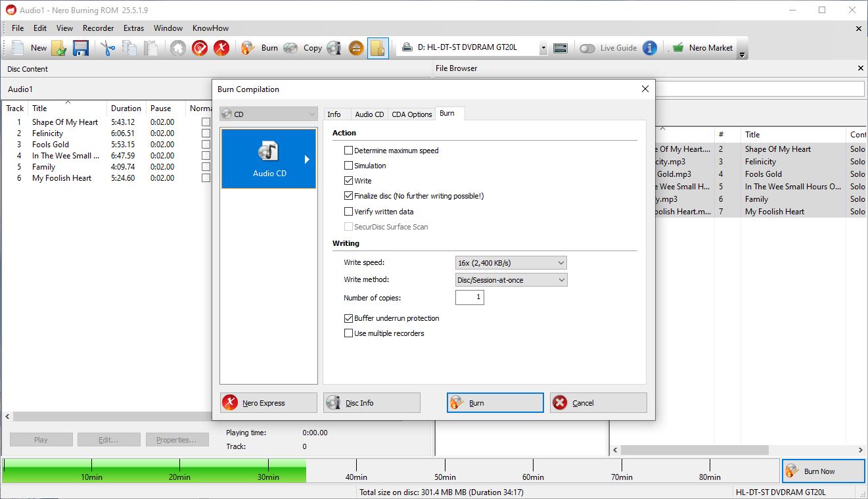The image size is (868, 499).
Task: Open the CD disc type dropdown in dialog
Action: pyautogui.click(x=269, y=114)
